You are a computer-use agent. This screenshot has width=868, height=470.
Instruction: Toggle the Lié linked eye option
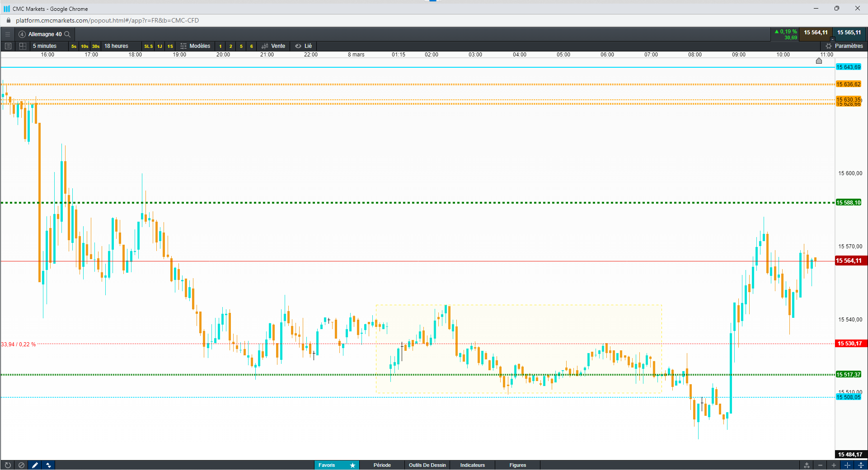click(x=304, y=46)
